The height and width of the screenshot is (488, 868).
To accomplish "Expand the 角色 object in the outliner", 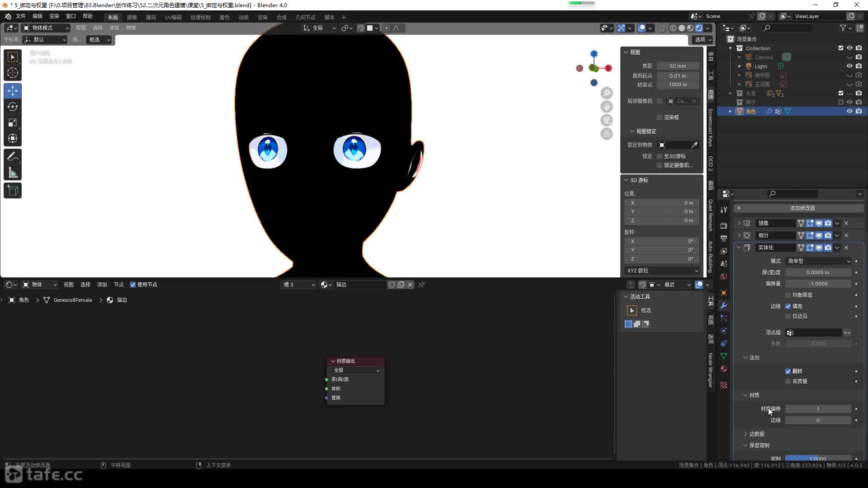I will point(731,111).
